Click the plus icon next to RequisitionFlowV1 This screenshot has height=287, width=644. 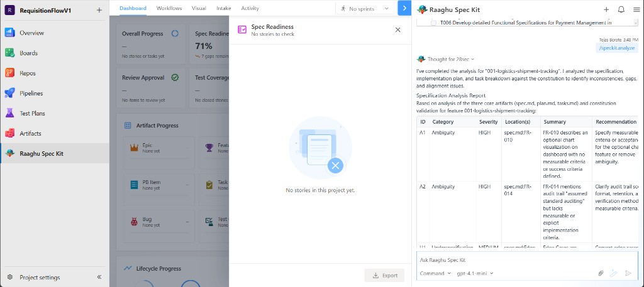coord(99,10)
